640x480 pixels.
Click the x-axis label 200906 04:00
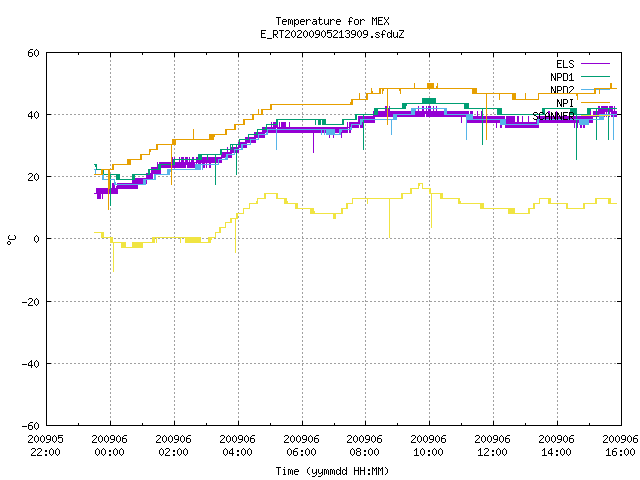pyautogui.click(x=238, y=446)
